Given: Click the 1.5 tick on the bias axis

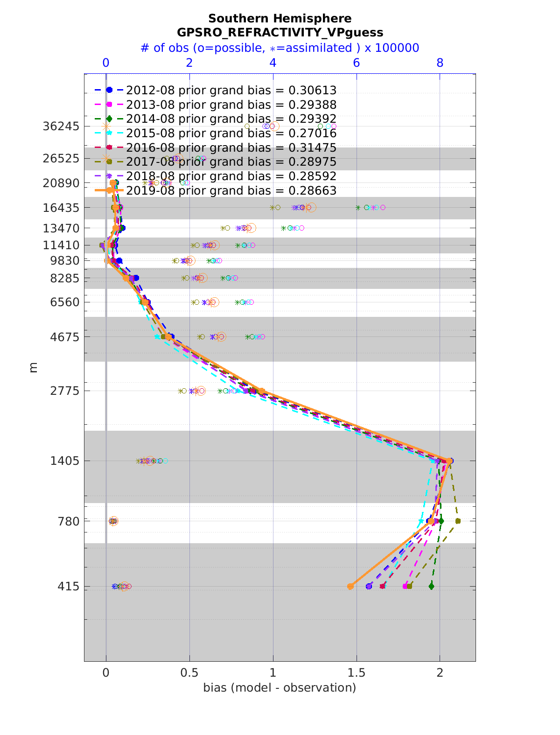Looking at the screenshot, I should pyautogui.click(x=357, y=672).
